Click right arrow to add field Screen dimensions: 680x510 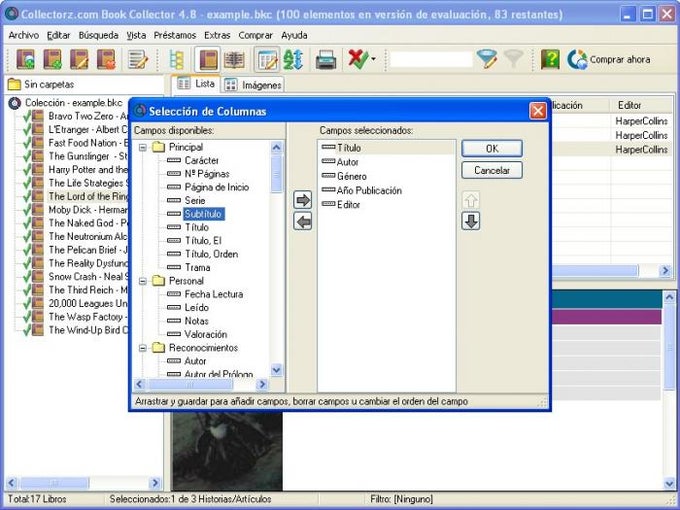click(303, 200)
